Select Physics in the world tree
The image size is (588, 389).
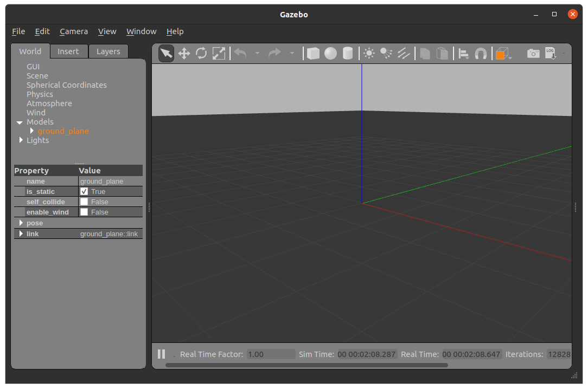coord(40,94)
